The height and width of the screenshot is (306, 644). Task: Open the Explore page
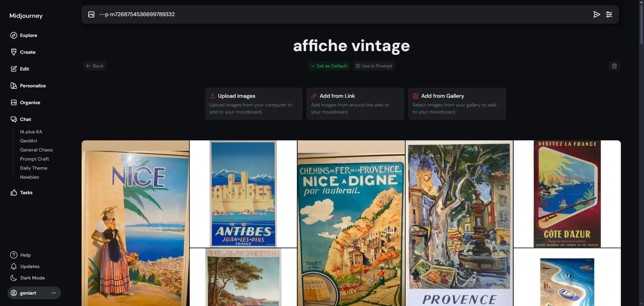pyautogui.click(x=24, y=35)
